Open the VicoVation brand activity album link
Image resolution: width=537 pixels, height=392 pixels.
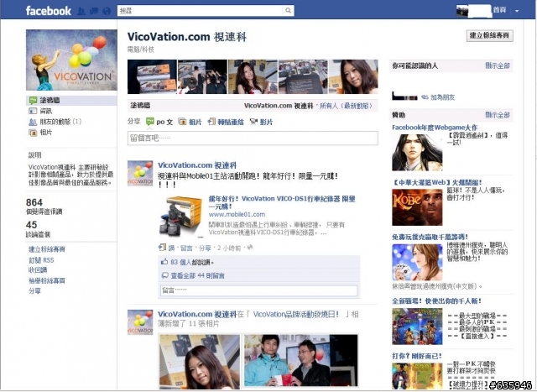pyautogui.click(x=296, y=314)
